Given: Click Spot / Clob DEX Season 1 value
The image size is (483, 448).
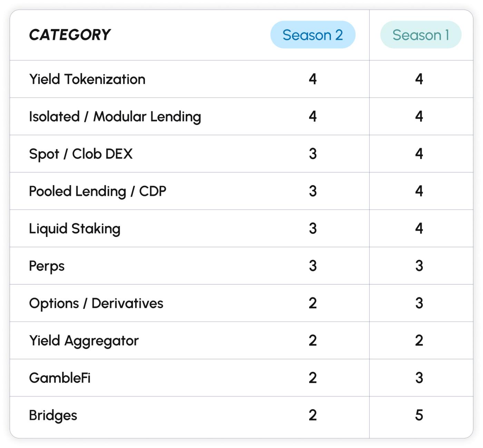Looking at the screenshot, I should pyautogui.click(x=419, y=154).
